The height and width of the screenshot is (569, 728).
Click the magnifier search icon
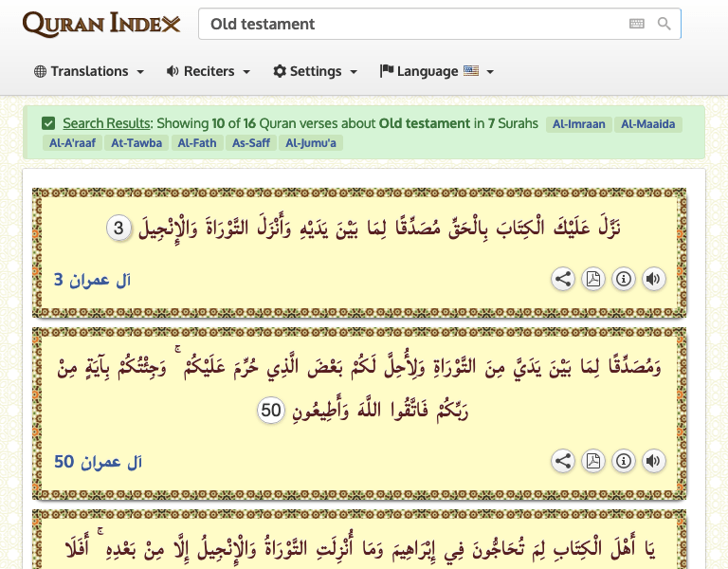[664, 24]
